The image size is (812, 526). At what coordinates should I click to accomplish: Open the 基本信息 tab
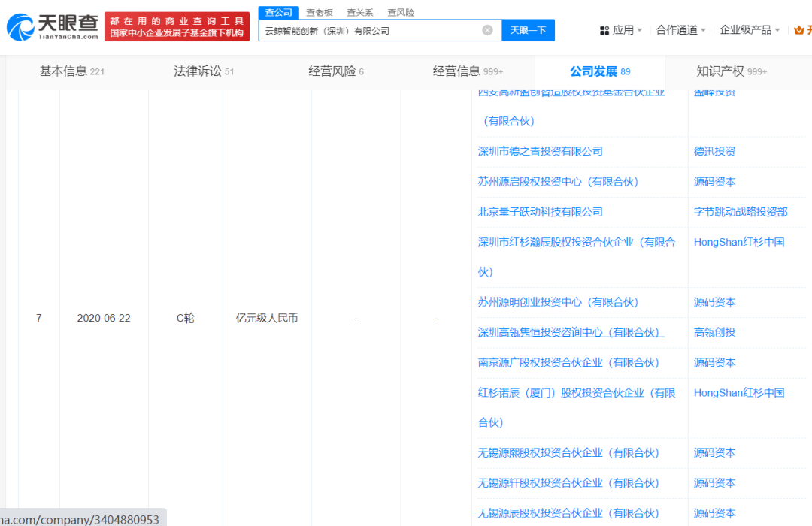click(x=72, y=71)
